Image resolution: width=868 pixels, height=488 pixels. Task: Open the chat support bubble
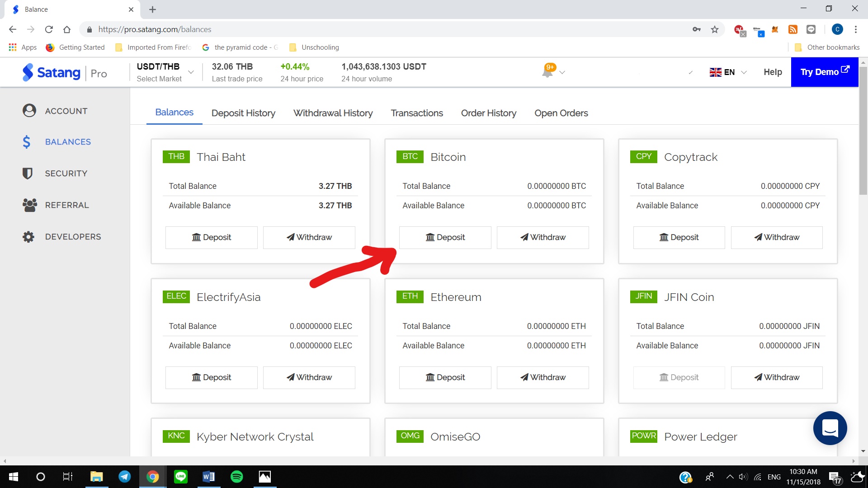(830, 427)
